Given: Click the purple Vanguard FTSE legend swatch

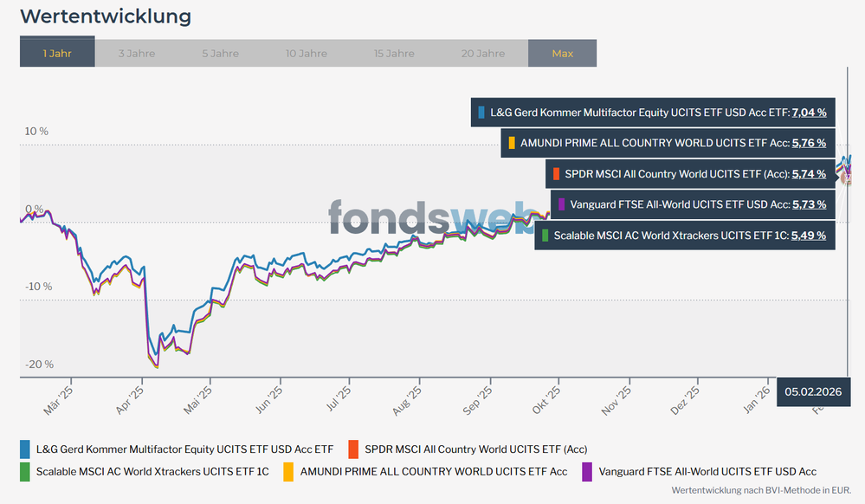Looking at the screenshot, I should (x=587, y=472).
